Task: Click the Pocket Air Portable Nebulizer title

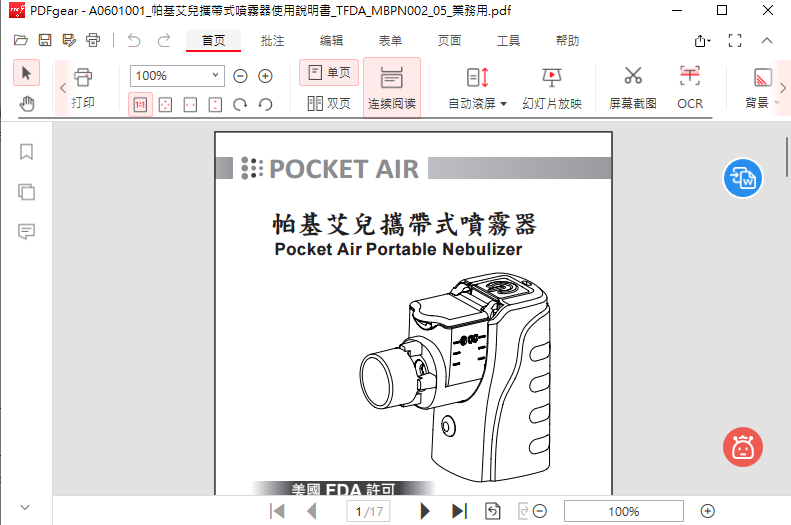Action: tap(399, 249)
